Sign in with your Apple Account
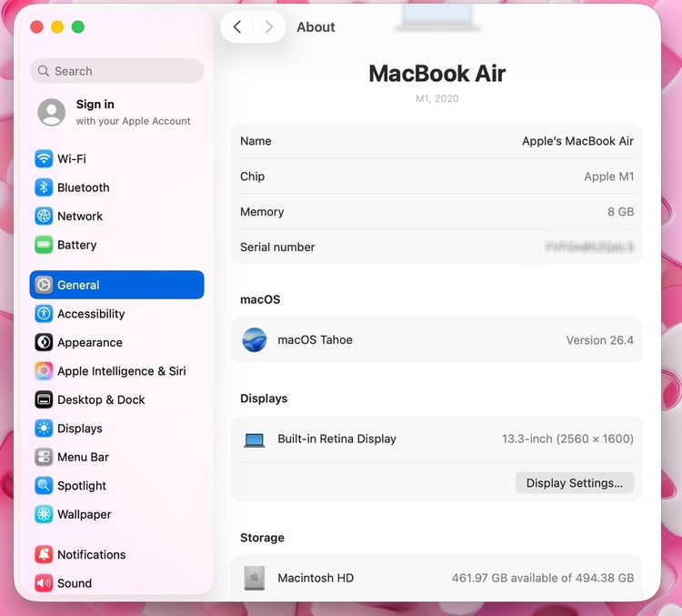 tap(116, 112)
